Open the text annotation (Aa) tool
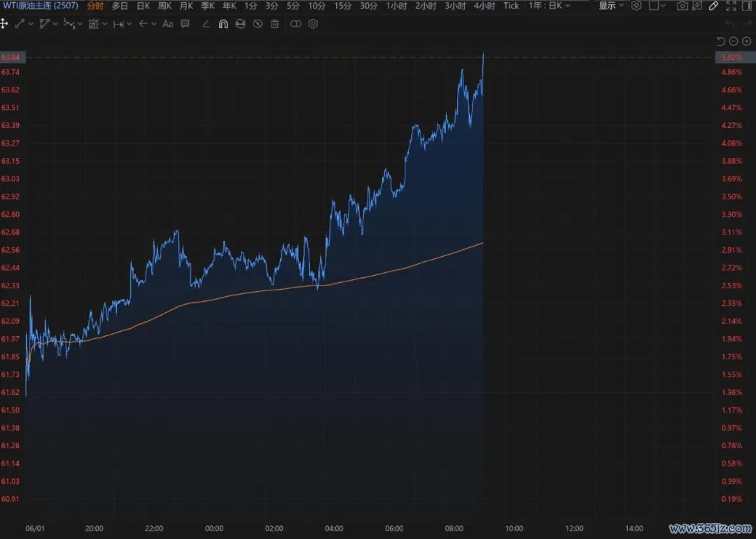This screenshot has width=756, height=539. point(167,24)
